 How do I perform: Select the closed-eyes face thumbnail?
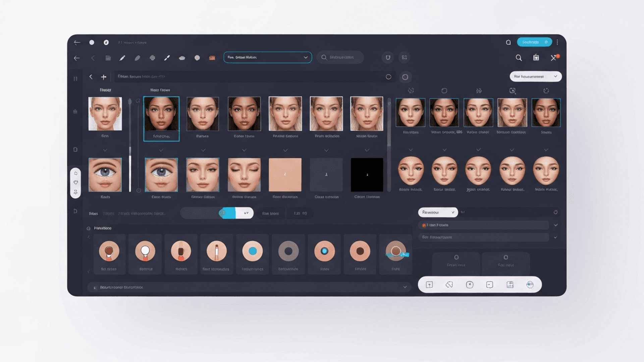click(x=244, y=175)
